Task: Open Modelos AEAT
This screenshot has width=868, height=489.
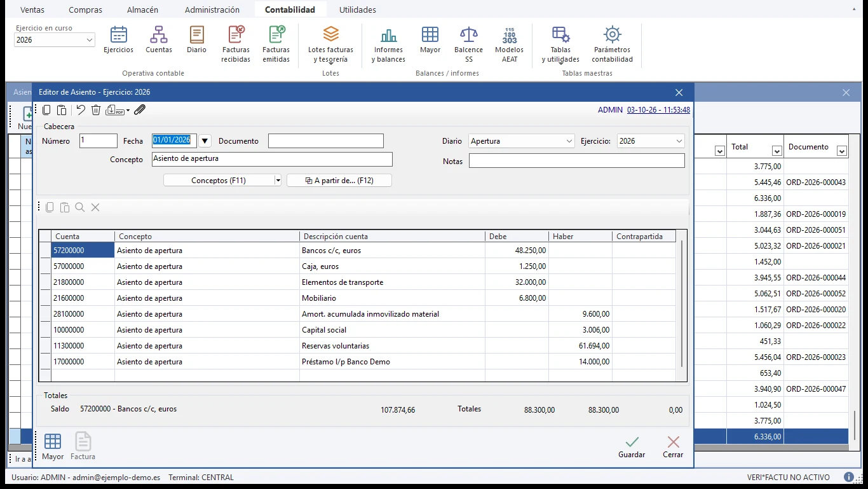Action: tap(510, 45)
